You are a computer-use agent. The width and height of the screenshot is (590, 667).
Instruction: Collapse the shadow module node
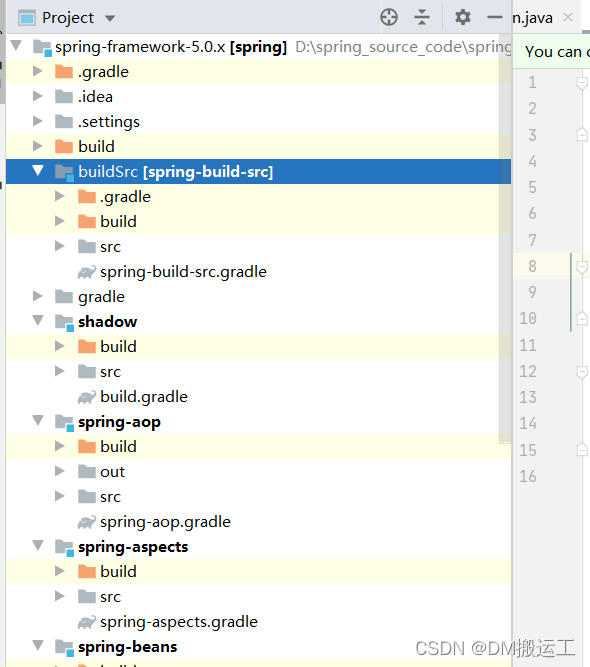click(38, 320)
